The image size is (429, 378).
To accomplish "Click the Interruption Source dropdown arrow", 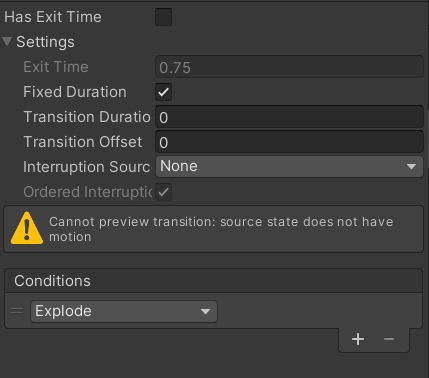I will (x=411, y=166).
